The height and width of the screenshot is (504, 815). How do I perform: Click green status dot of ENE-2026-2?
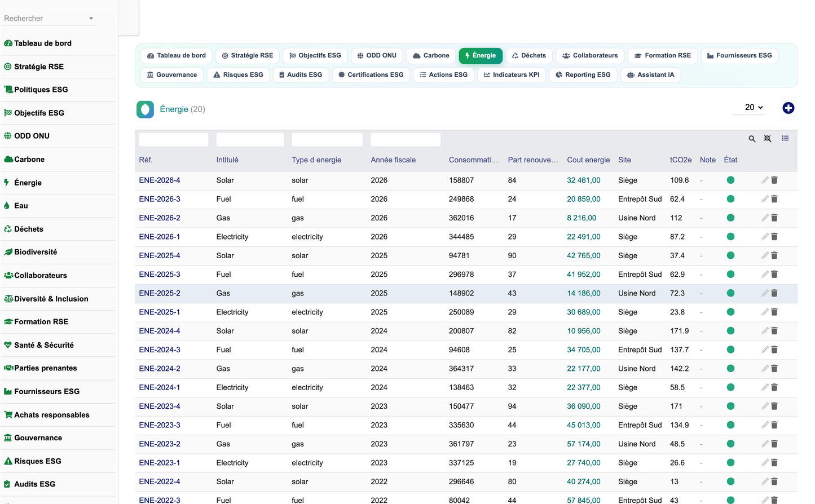730,218
